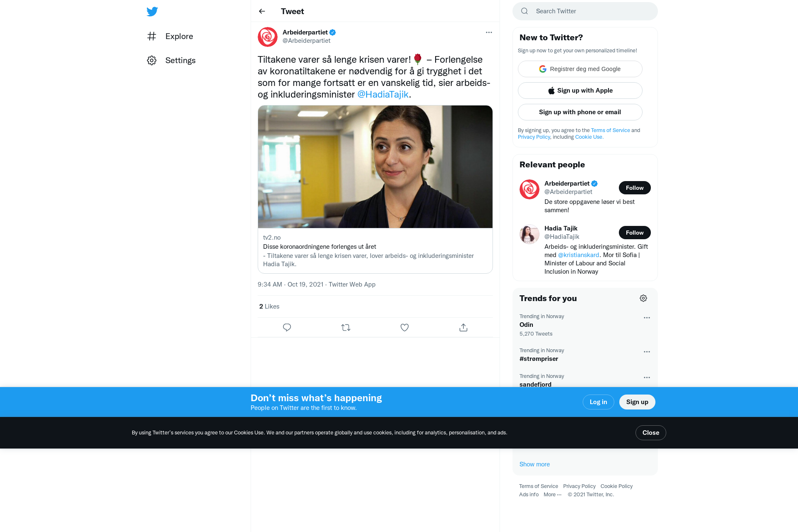Like the tweet with heart icon
Image resolution: width=798 pixels, height=532 pixels.
point(404,328)
